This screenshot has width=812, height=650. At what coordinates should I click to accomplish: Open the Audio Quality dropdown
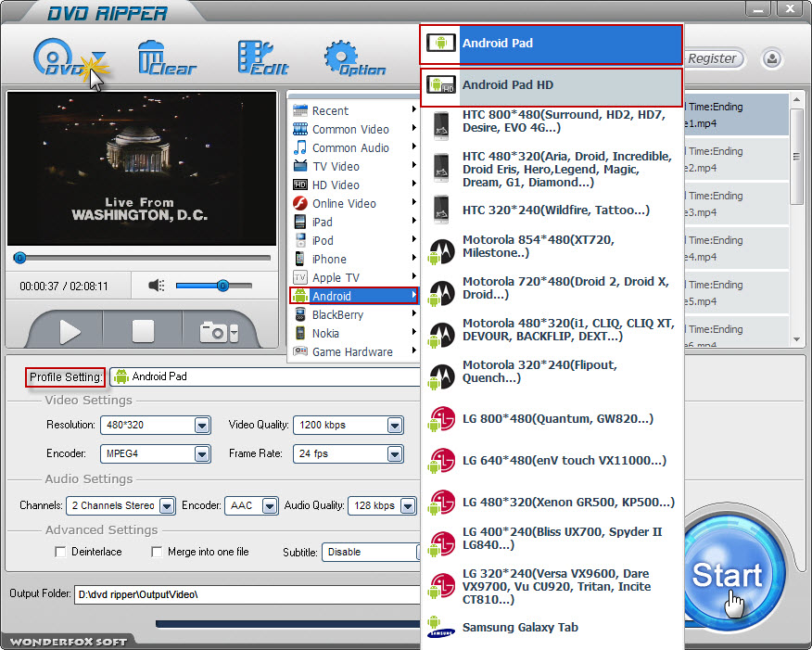[382, 505]
